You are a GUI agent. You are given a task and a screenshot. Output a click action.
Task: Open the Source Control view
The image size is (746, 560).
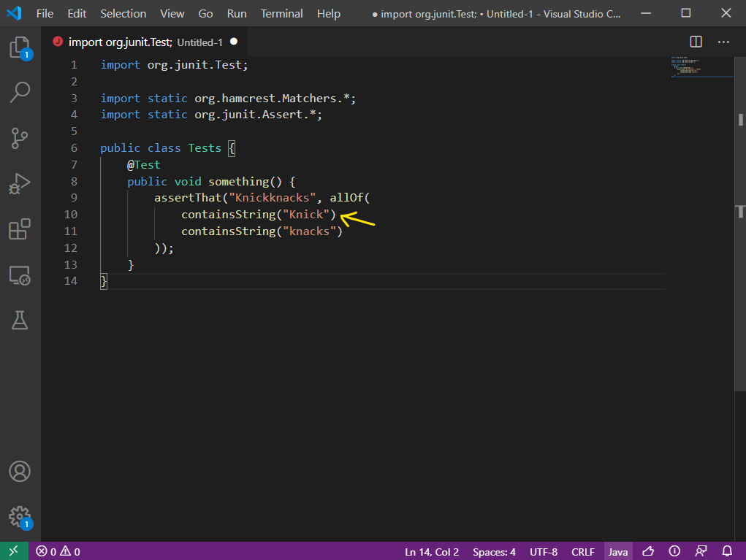(x=20, y=138)
